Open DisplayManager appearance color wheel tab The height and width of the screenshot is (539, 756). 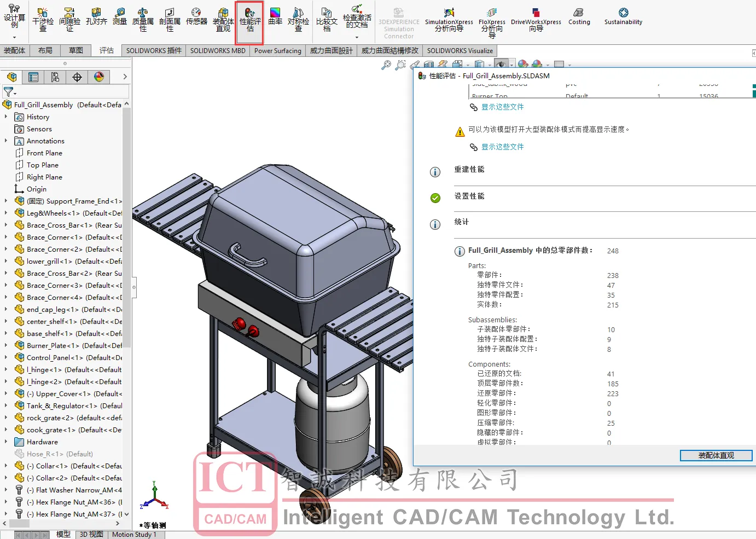(99, 77)
